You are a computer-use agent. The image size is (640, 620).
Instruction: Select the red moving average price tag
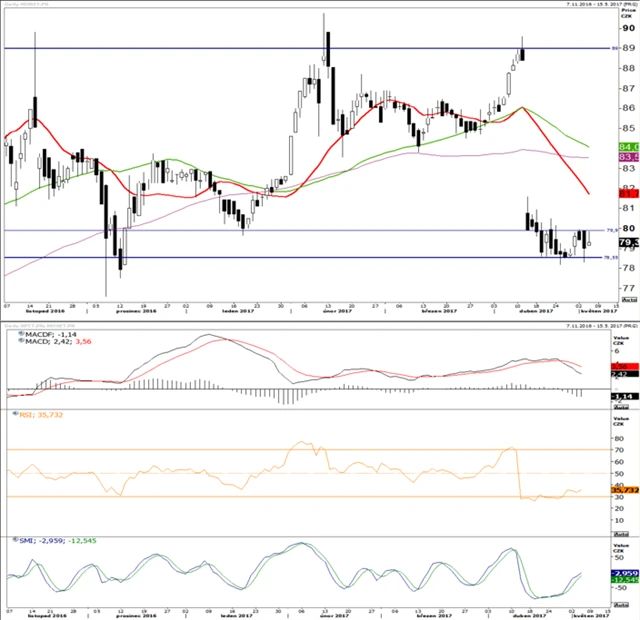tap(628, 192)
